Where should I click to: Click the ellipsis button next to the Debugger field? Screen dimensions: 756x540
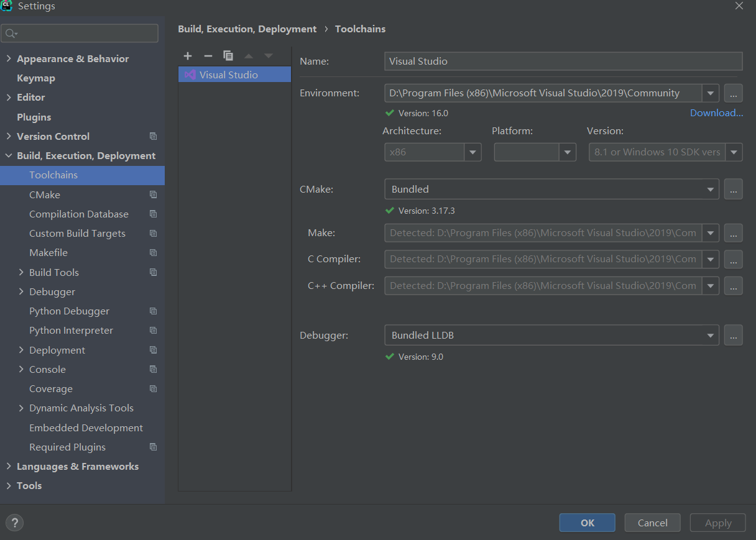coord(733,335)
